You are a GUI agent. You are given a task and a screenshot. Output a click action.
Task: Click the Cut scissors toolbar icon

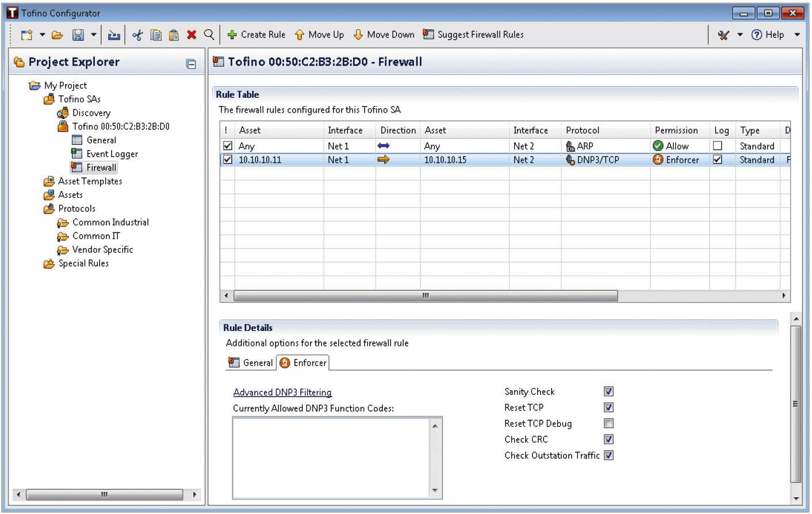(137, 35)
